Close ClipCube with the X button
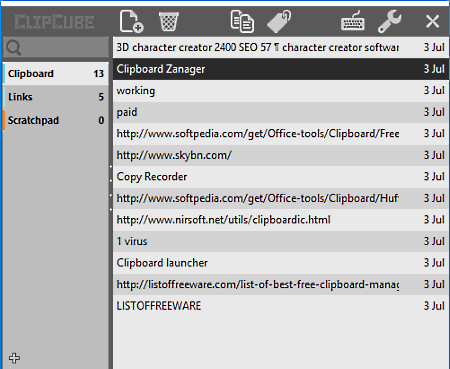This screenshot has width=450, height=369. (x=432, y=22)
